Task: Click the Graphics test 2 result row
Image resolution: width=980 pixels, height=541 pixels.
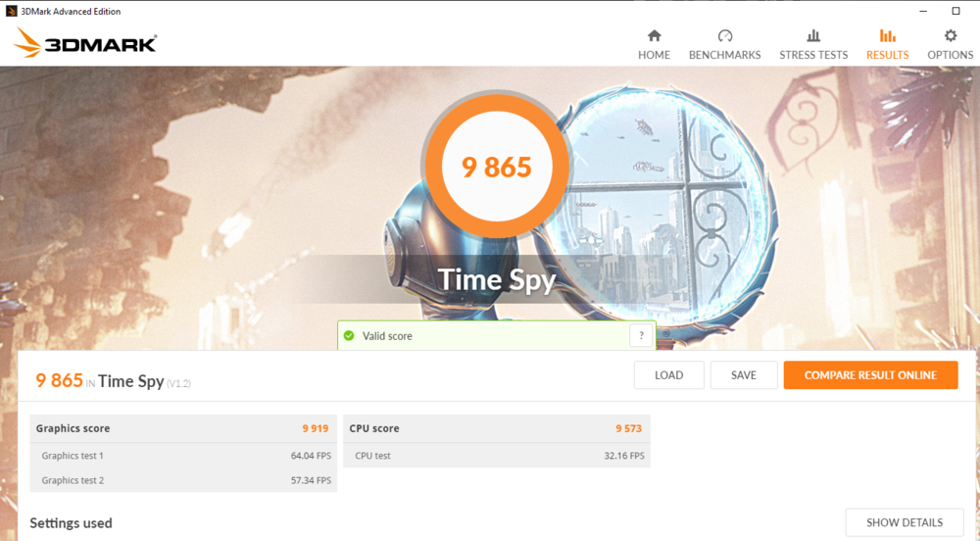Action: click(x=183, y=480)
